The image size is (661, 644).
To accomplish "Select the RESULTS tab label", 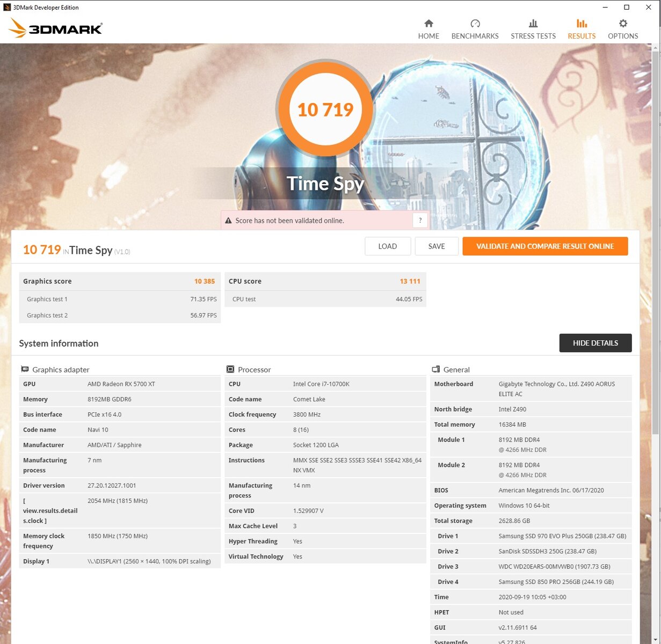I will [x=582, y=36].
